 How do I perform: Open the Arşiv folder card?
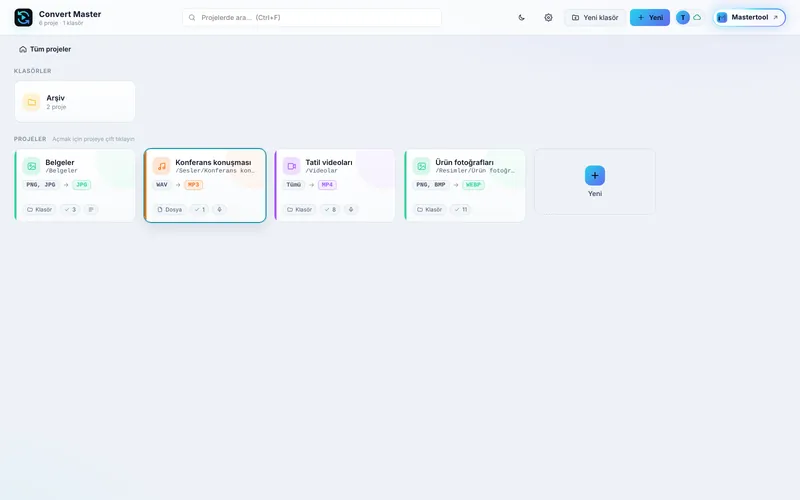pyautogui.click(x=75, y=102)
